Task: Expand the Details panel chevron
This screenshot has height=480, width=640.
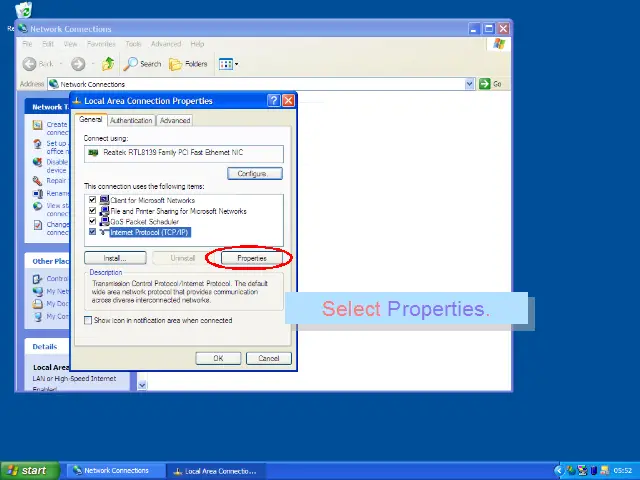Action: (142, 385)
